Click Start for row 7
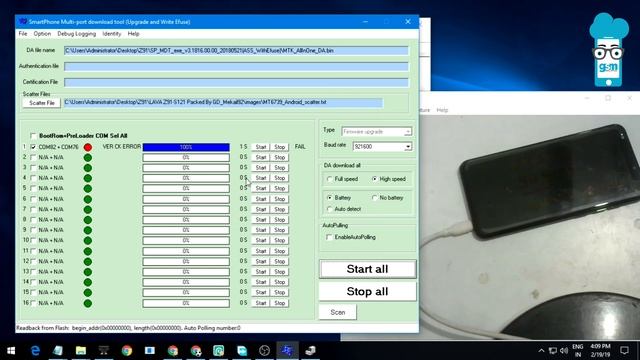The image size is (640, 360). pos(261,209)
